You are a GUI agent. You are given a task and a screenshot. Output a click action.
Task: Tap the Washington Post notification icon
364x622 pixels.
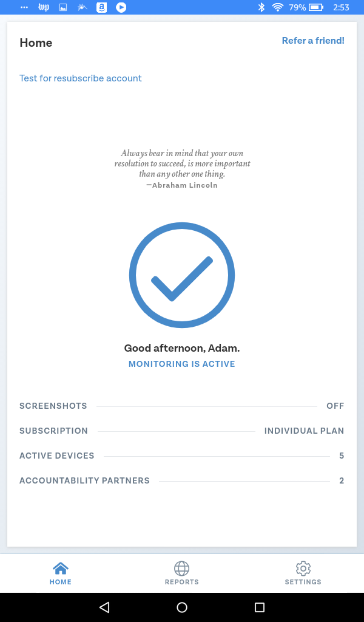[x=44, y=7]
